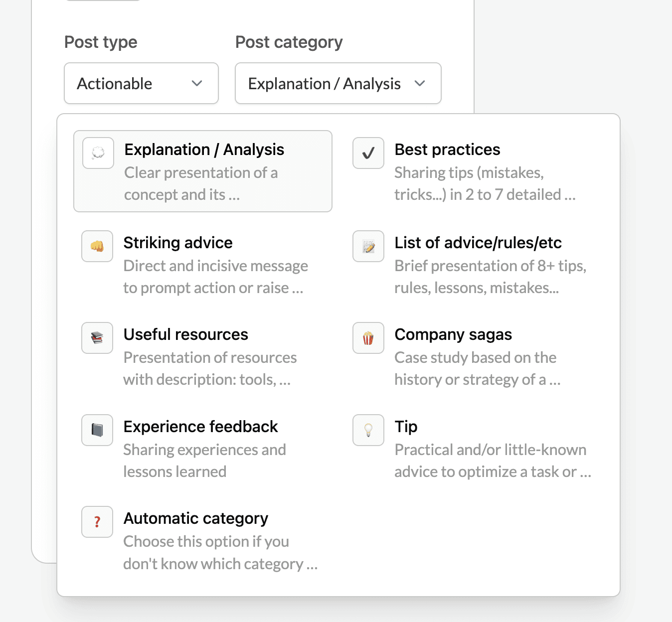
Task: Click the popcorn icon for Company sagas
Action: coord(368,338)
